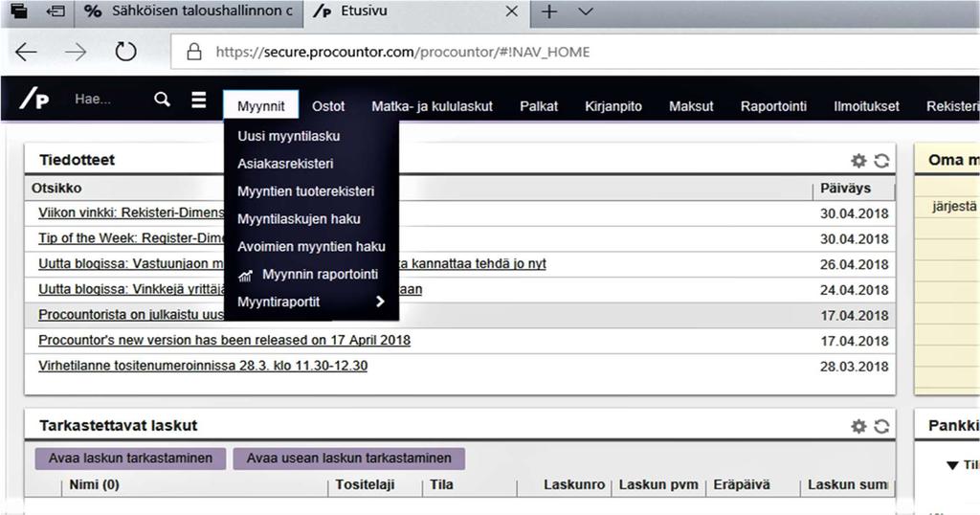
Task: Click the search magnifier icon
Action: pyautogui.click(x=162, y=99)
